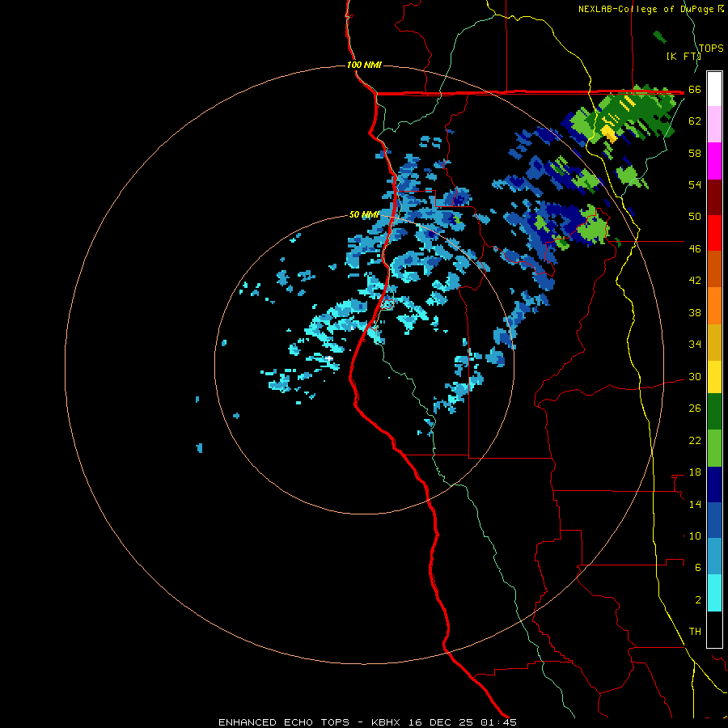Click the "26" legend value
The image size is (728, 728).
click(x=695, y=408)
